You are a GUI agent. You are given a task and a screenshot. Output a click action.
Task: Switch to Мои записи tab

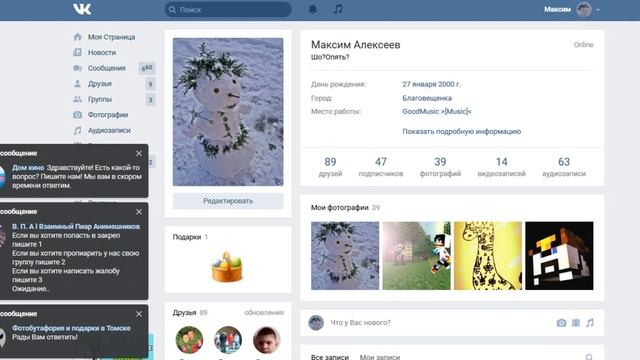click(x=380, y=357)
